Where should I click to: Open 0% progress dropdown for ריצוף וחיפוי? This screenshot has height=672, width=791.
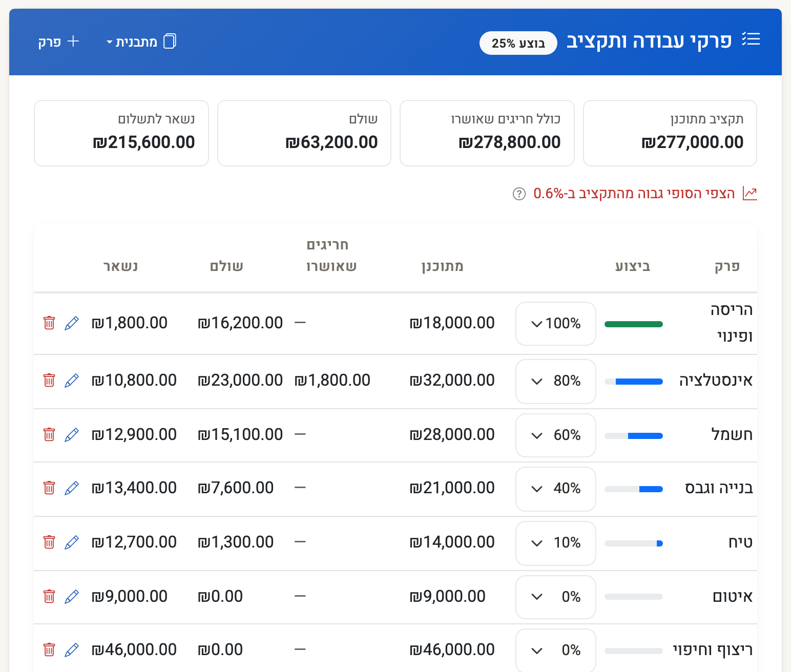coord(556,650)
